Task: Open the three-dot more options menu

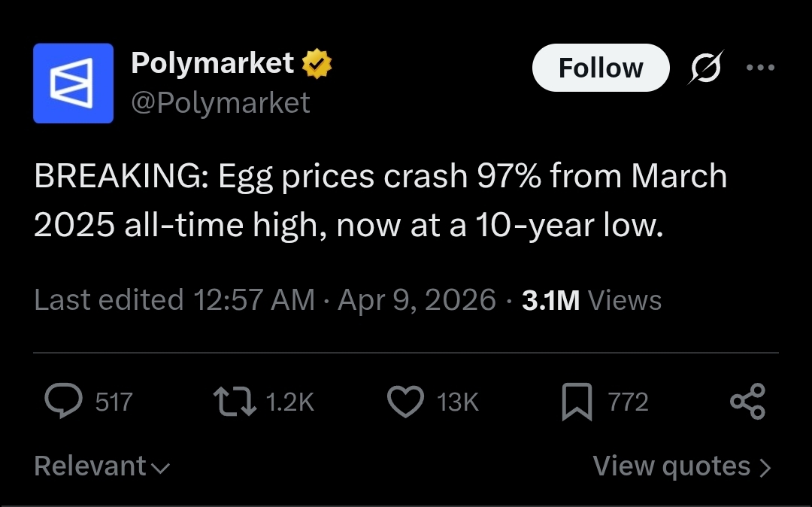Action: coord(760,67)
